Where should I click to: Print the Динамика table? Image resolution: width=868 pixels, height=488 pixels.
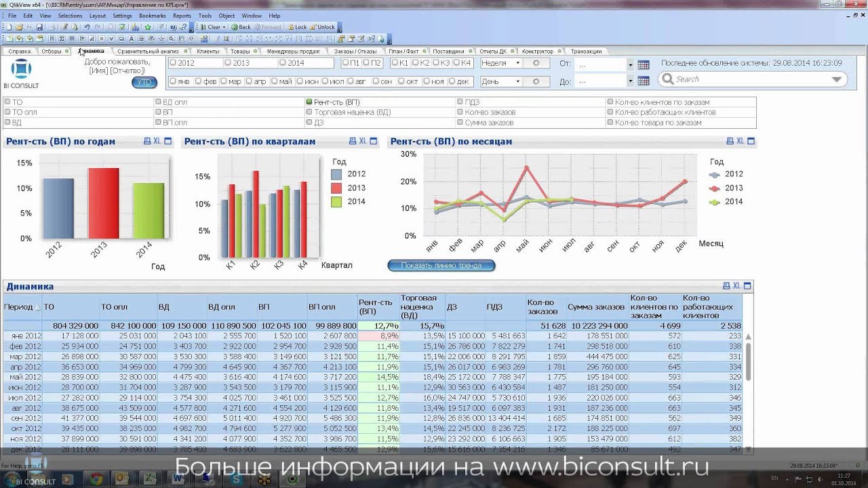[726, 286]
